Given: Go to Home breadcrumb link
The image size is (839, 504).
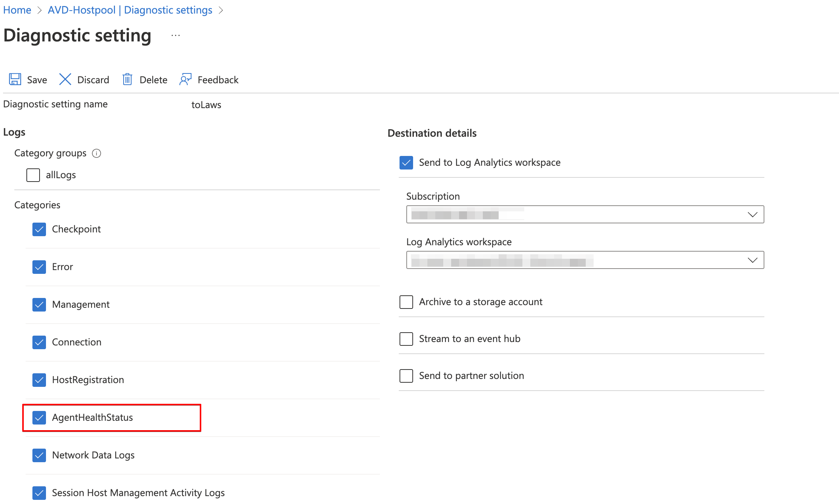Looking at the screenshot, I should click(x=17, y=10).
